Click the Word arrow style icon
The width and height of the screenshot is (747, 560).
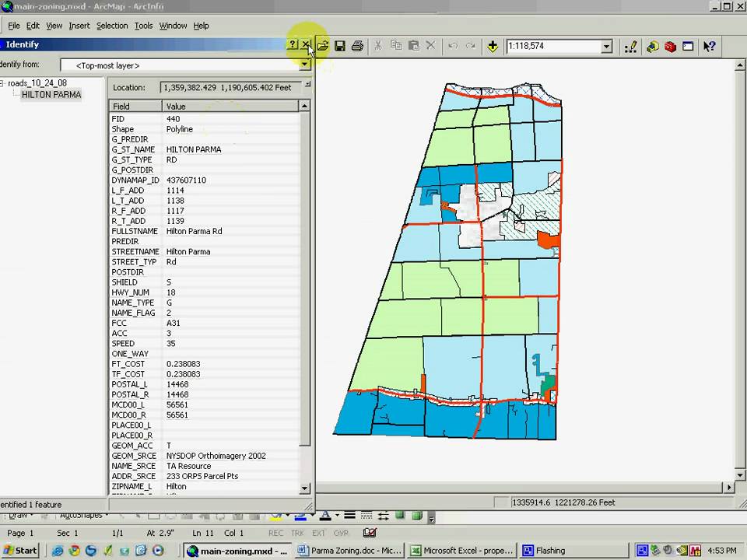click(x=384, y=516)
